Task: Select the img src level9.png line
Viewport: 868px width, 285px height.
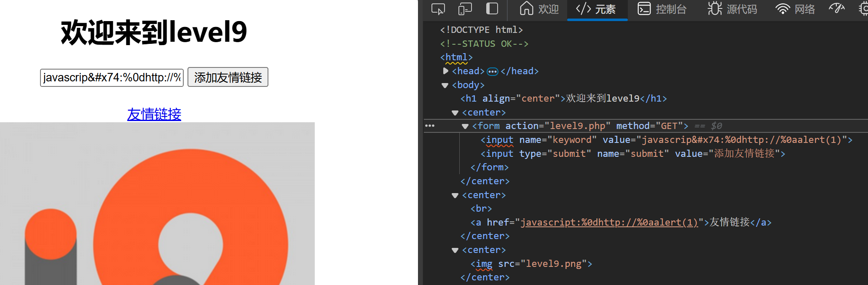Action: pos(531,263)
